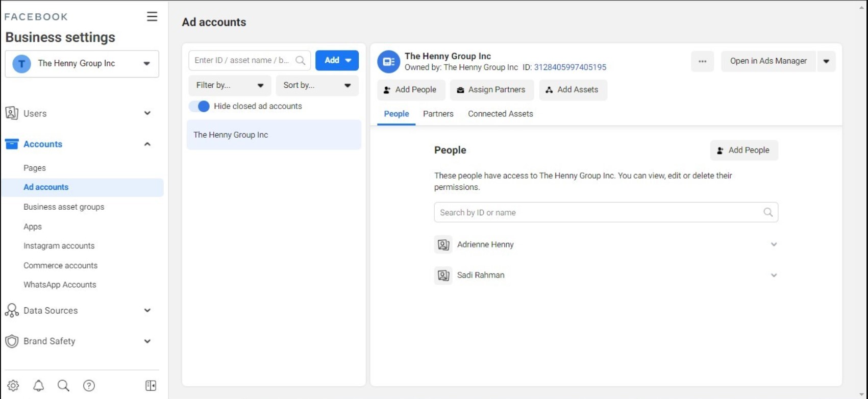This screenshot has width=868, height=399.
Task: Click the hamburger menu icon beside Facebook
Action: point(152,16)
